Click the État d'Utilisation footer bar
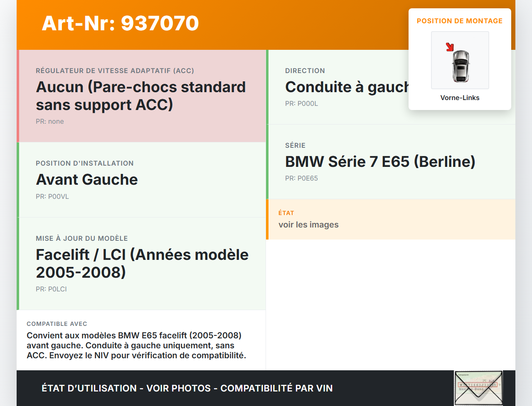This screenshot has height=406, width=532. pos(187,388)
